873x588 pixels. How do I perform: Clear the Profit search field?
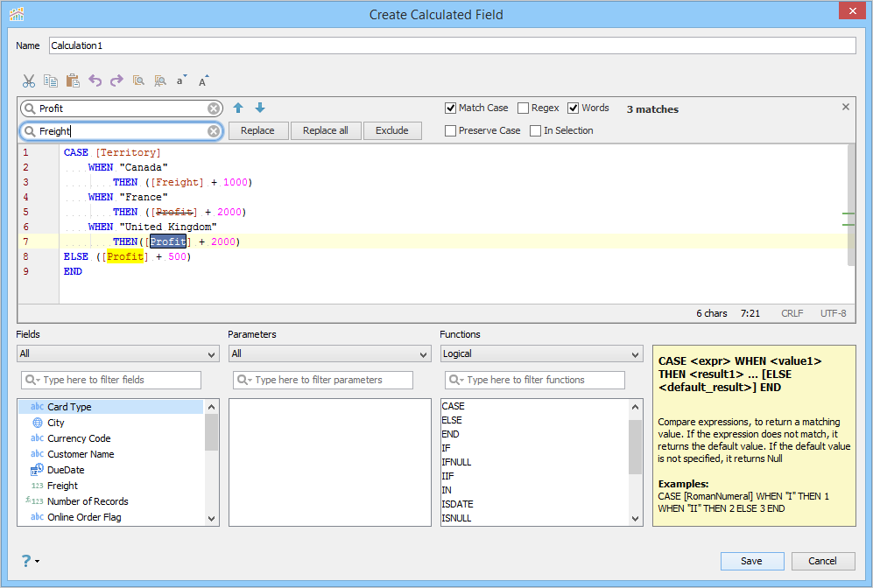(214, 108)
